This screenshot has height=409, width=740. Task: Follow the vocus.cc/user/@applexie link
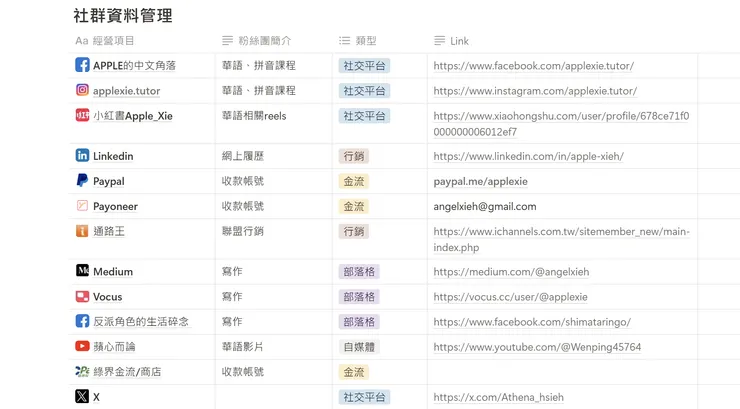[x=510, y=297]
